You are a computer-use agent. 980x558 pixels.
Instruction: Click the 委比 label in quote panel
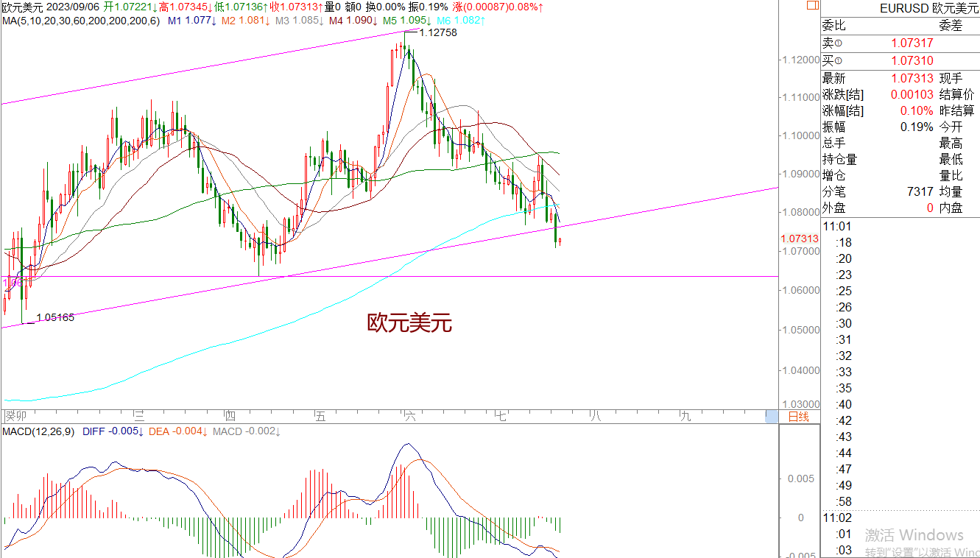[834, 26]
